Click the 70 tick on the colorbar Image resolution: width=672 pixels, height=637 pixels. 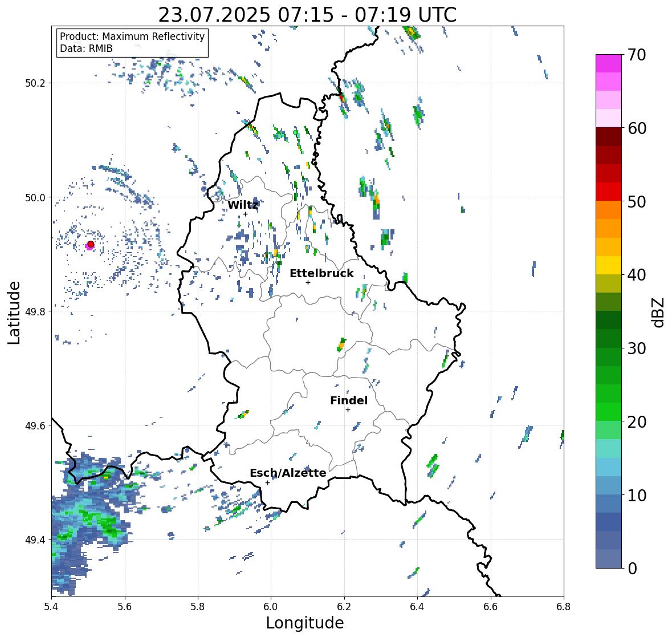tap(637, 55)
